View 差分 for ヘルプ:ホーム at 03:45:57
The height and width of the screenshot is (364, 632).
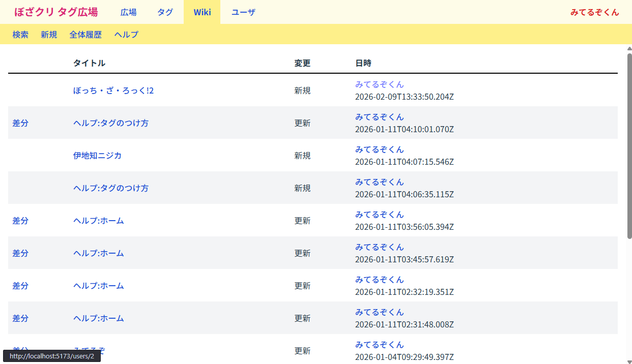point(20,253)
